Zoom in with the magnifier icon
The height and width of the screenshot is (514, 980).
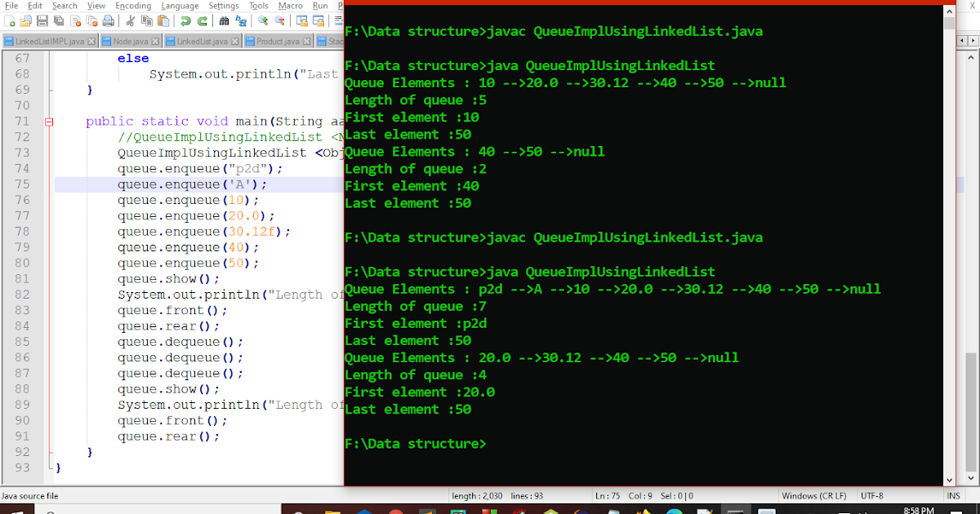(265, 22)
